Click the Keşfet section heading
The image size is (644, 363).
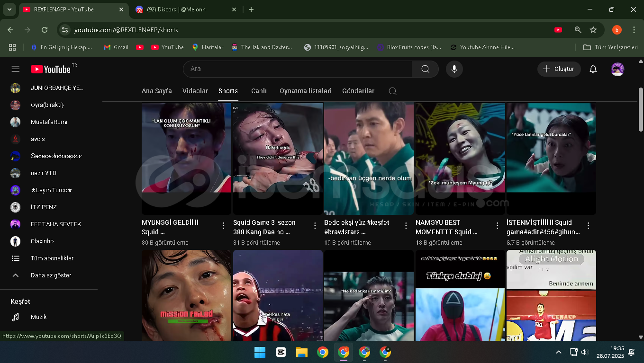[20, 301]
